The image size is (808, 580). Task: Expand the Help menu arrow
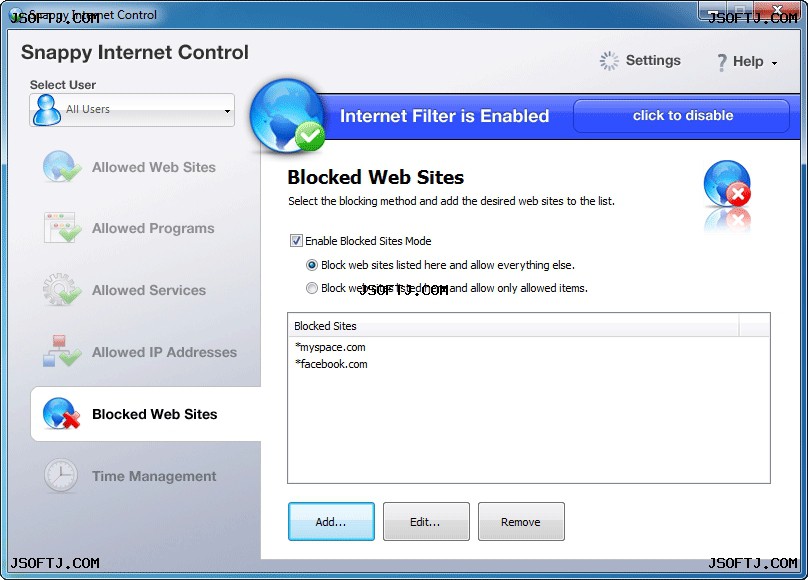click(x=774, y=63)
